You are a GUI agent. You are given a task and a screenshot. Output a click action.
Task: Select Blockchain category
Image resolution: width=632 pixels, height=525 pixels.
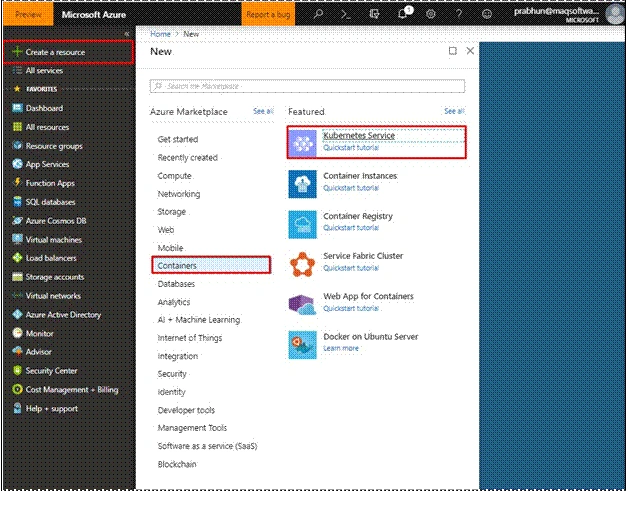[x=177, y=464]
